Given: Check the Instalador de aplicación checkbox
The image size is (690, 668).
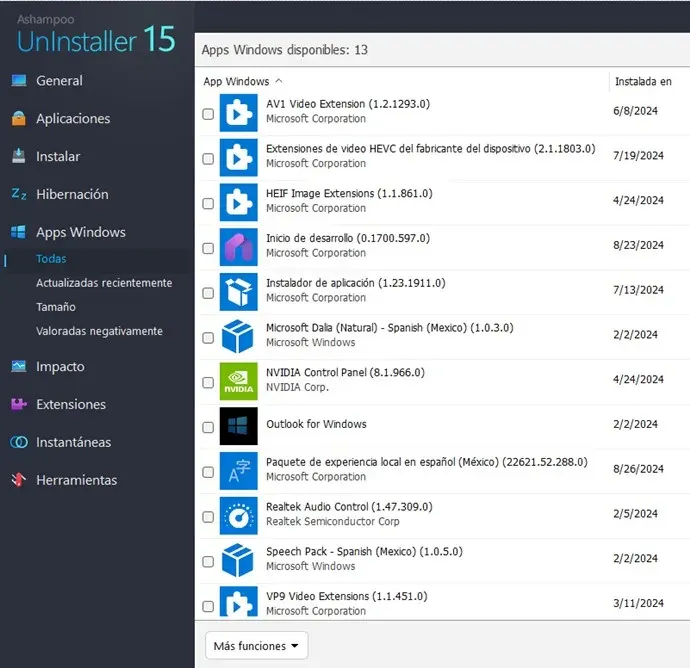Looking at the screenshot, I should pyautogui.click(x=208, y=293).
